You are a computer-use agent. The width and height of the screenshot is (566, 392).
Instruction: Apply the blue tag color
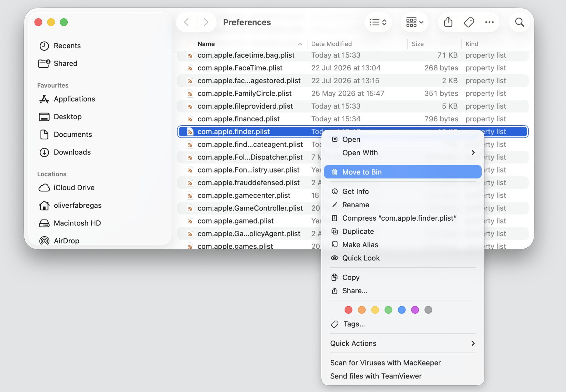coord(401,310)
